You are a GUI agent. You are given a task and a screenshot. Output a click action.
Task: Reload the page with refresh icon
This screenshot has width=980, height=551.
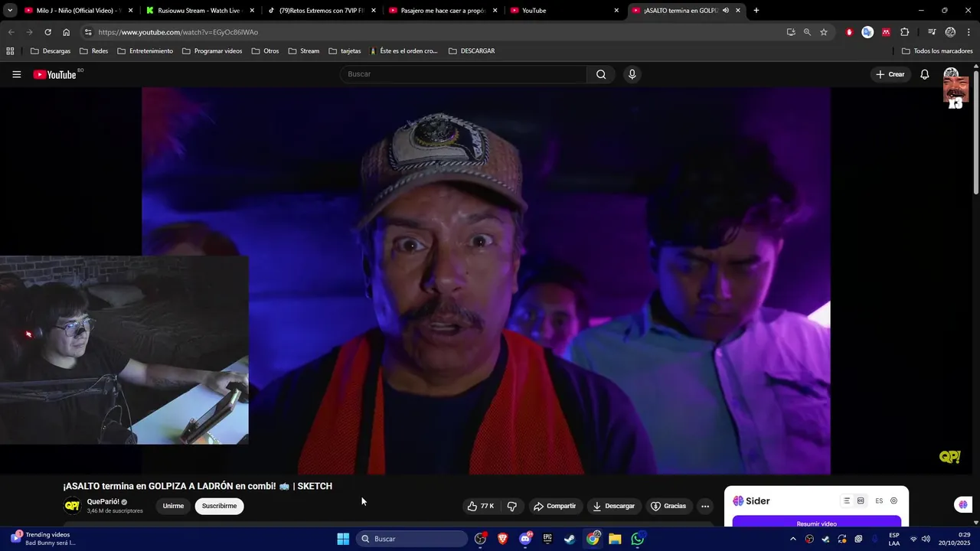point(47,32)
